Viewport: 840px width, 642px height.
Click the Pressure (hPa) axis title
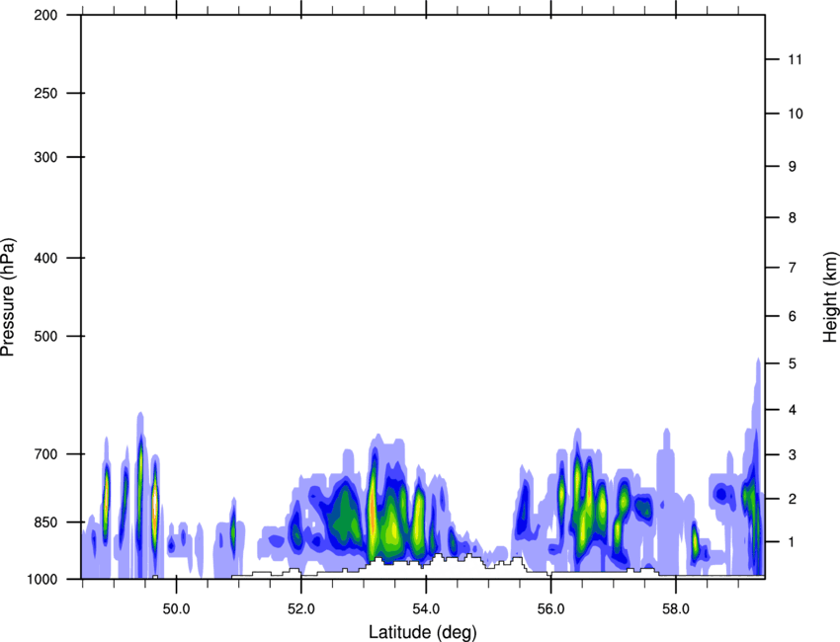(x=8, y=297)
